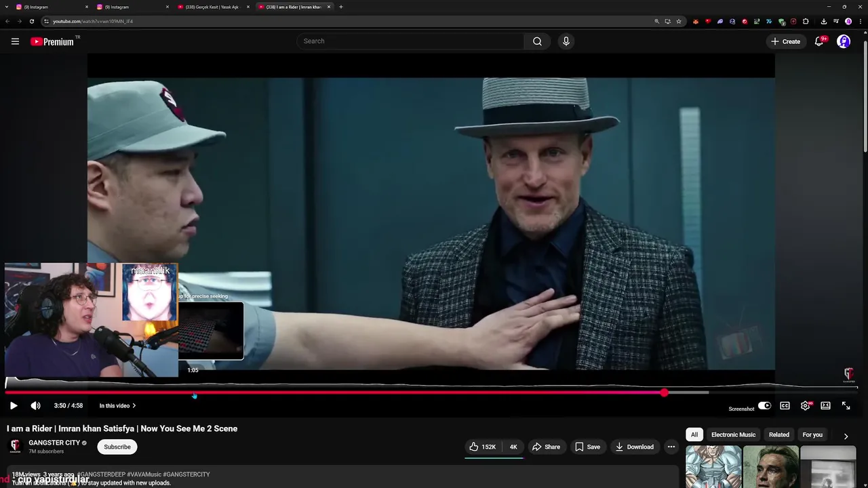Image resolution: width=868 pixels, height=488 pixels.
Task: Reload the current page
Action: (x=31, y=21)
